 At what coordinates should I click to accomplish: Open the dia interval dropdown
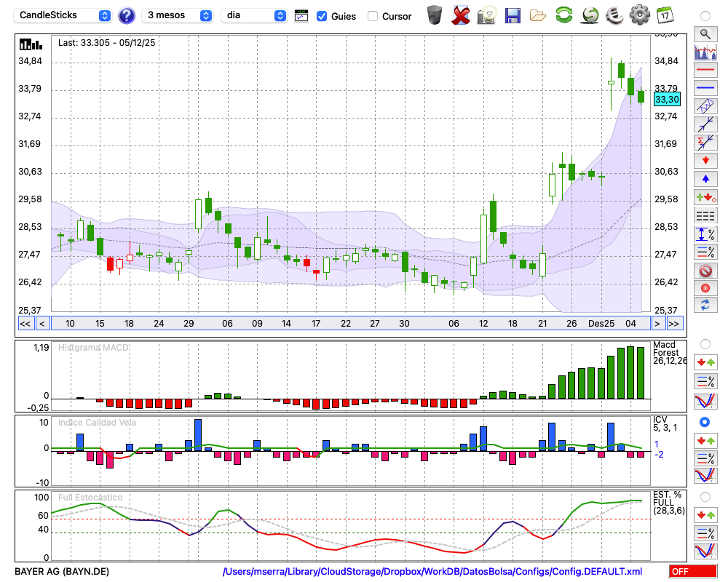[x=255, y=15]
